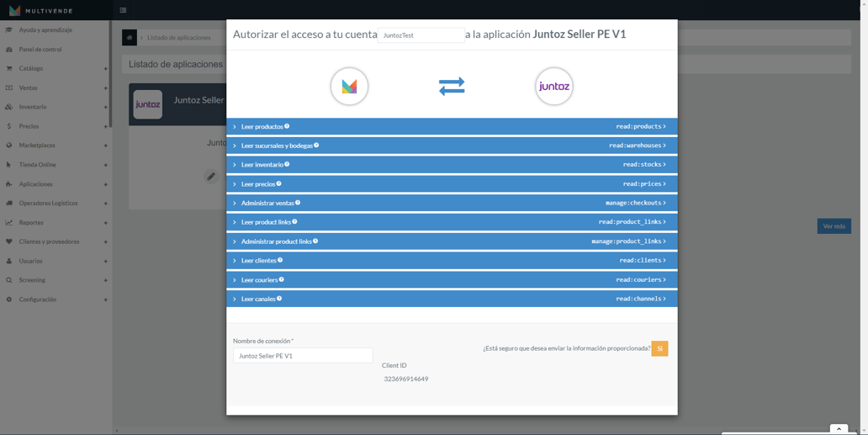Click the home breadcrumb icon
This screenshot has width=868, height=435.
tap(129, 38)
